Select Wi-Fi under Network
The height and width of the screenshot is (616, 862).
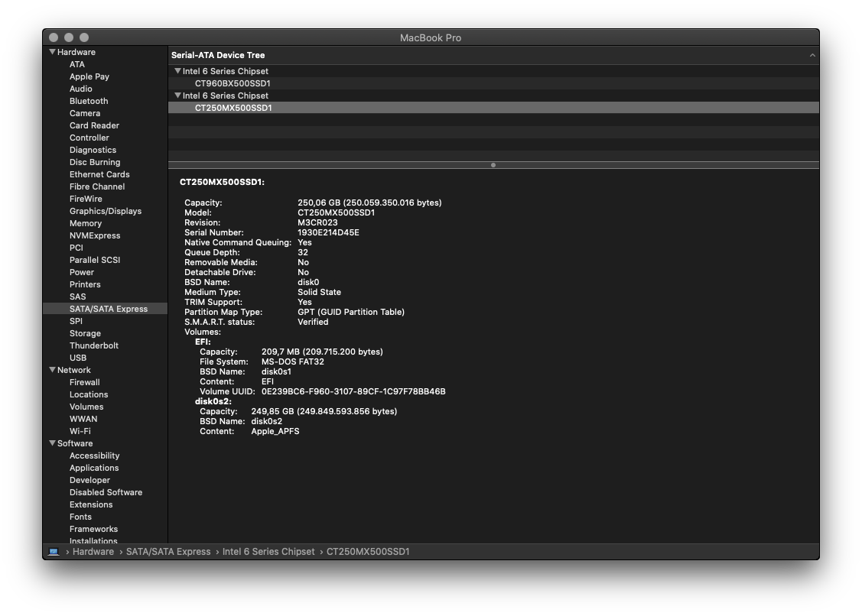80,431
